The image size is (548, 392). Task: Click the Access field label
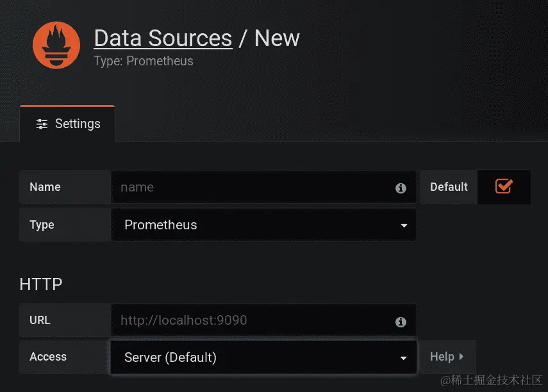pyautogui.click(x=48, y=357)
